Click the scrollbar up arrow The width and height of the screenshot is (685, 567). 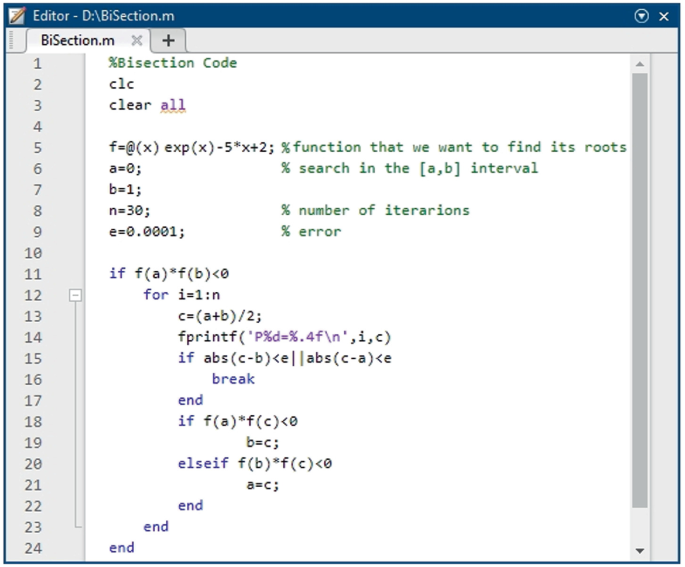(640, 63)
